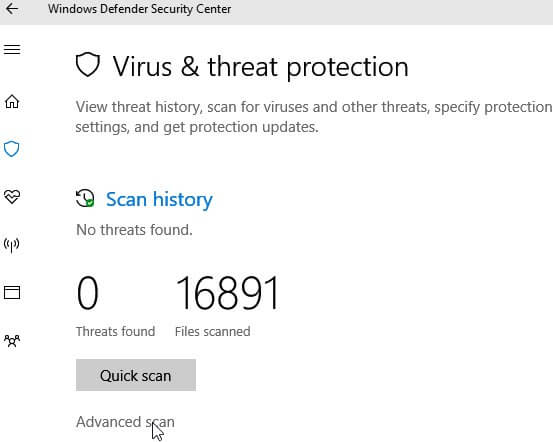This screenshot has width=553, height=442.
Task: Open the Advanced scan link
Action: pyautogui.click(x=125, y=422)
